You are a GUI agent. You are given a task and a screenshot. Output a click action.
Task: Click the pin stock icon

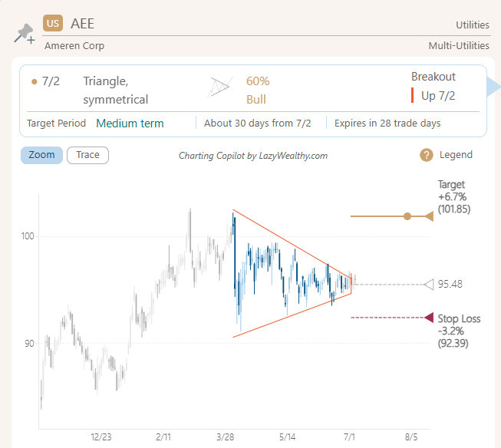coord(24,34)
